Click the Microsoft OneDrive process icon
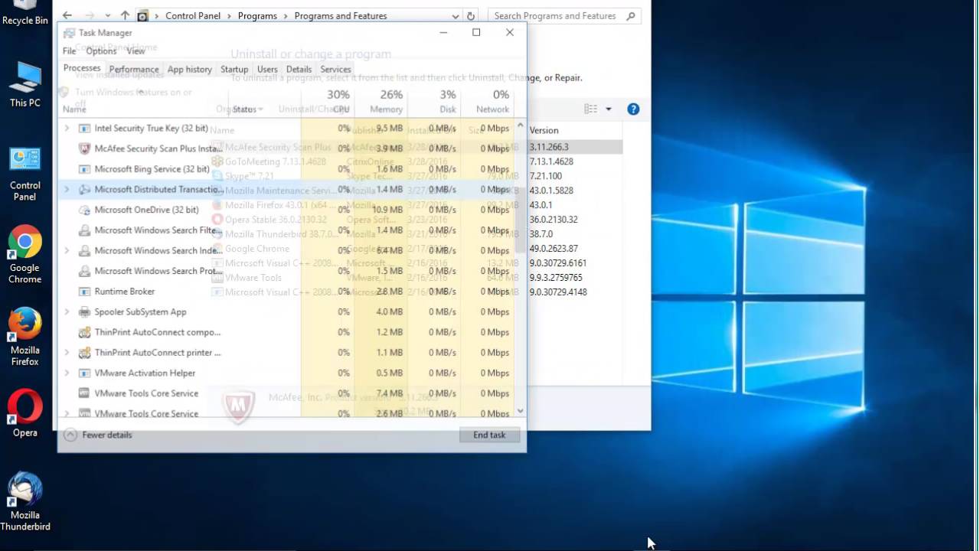 [84, 210]
